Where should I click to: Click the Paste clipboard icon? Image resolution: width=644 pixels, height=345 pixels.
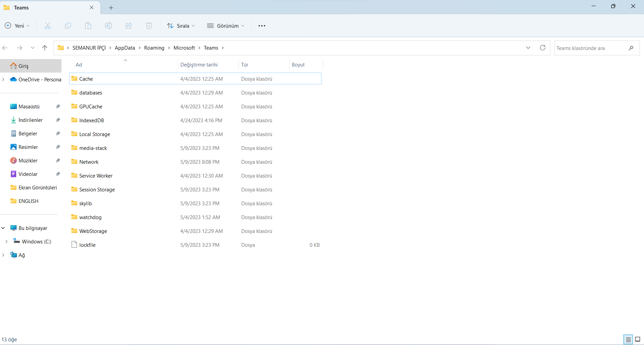(x=88, y=26)
